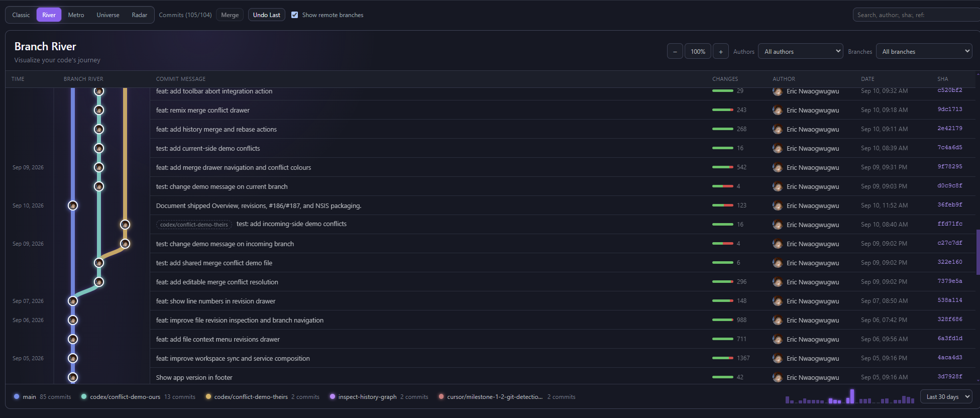The width and height of the screenshot is (980, 418).
Task: Select 'Show app version in footer' commit message
Action: tap(194, 377)
